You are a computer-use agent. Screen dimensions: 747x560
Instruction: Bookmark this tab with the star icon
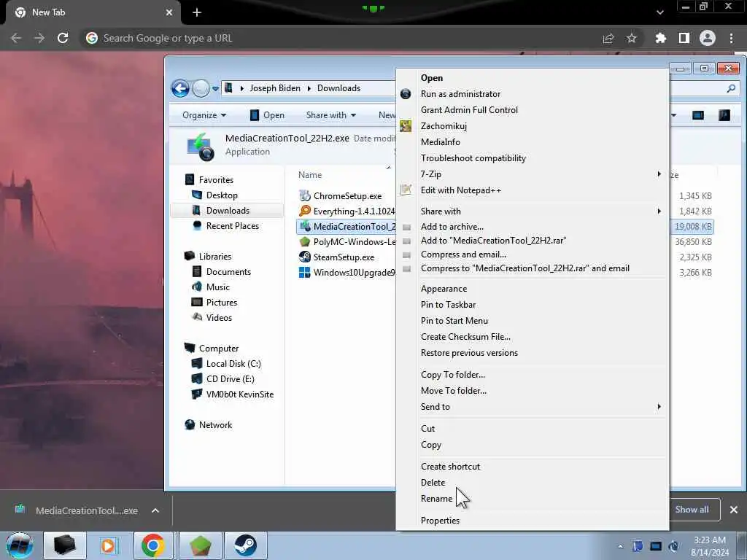point(631,38)
